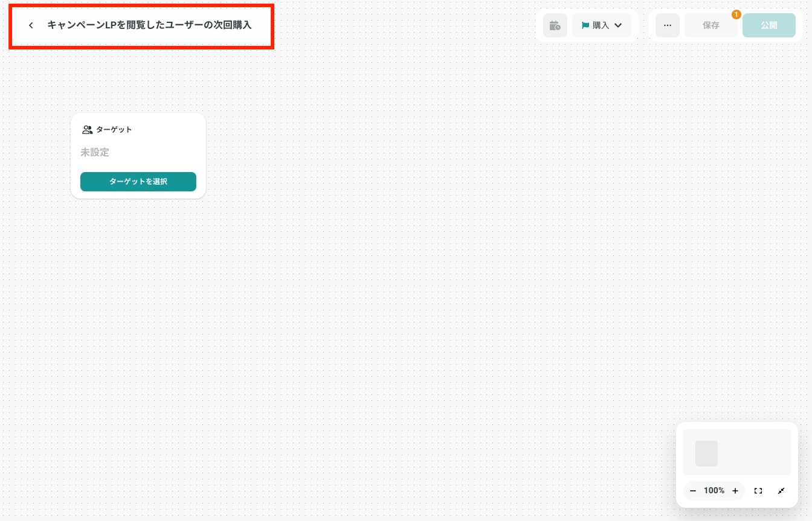
Task: Click the 100% zoom level value
Action: click(714, 491)
